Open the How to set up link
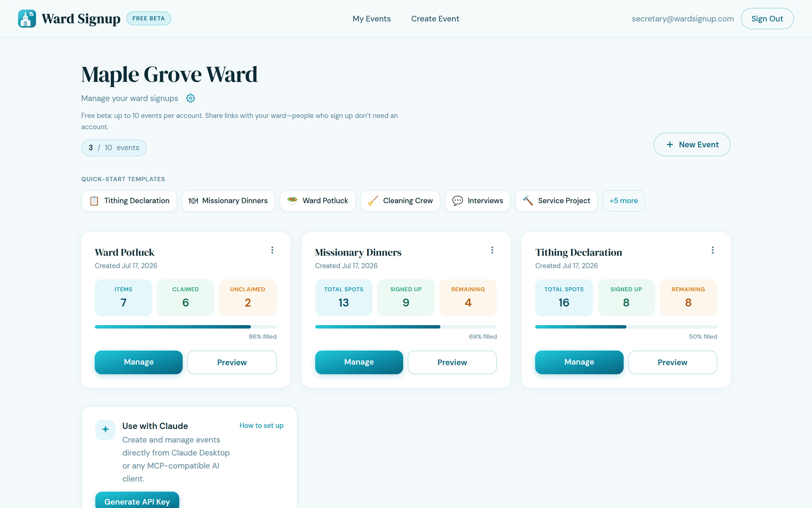Viewport: 812px width, 508px height. coord(261,425)
